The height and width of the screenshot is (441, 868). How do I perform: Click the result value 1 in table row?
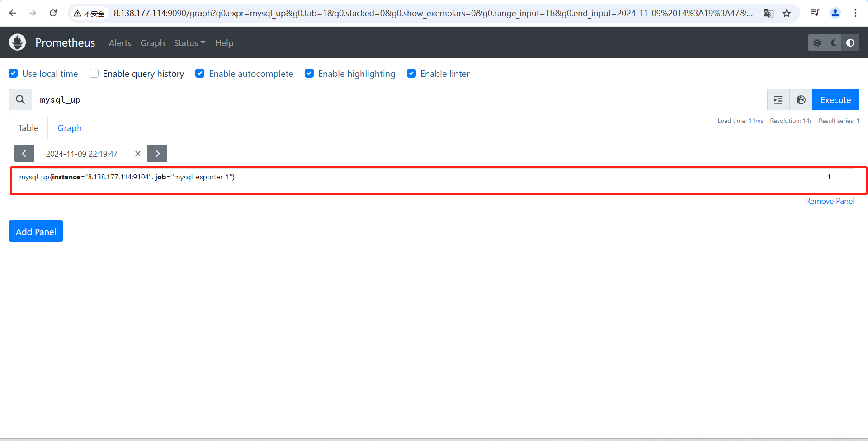pos(829,177)
